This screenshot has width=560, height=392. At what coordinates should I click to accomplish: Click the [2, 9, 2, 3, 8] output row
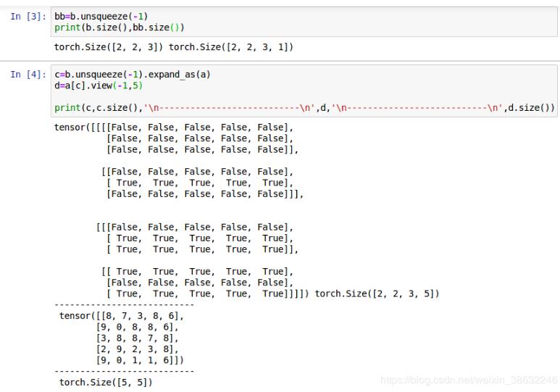(x=137, y=349)
